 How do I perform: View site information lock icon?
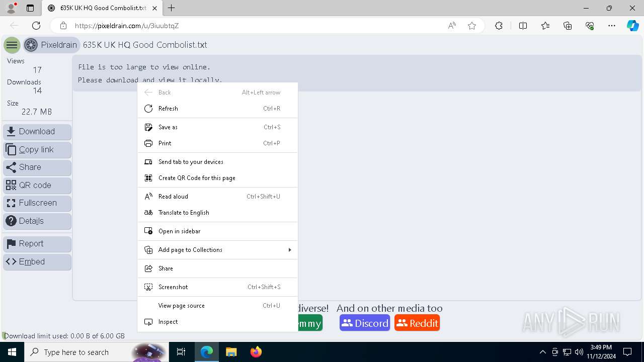click(63, 26)
